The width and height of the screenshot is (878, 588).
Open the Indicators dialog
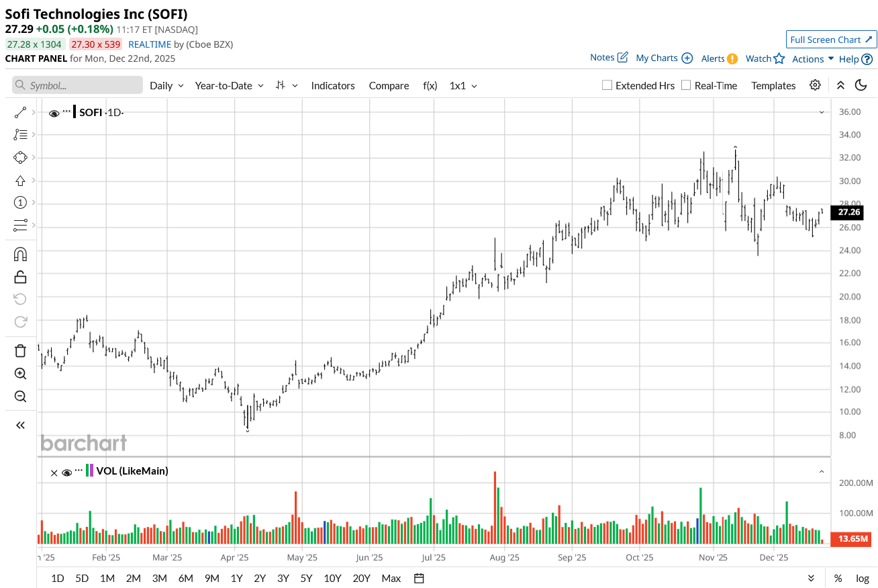tap(333, 85)
